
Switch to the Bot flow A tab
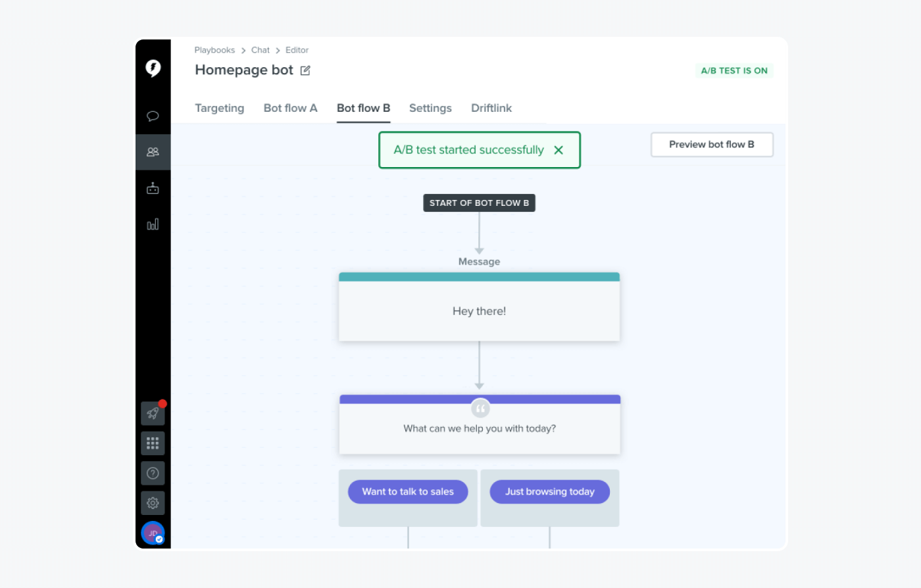click(290, 108)
